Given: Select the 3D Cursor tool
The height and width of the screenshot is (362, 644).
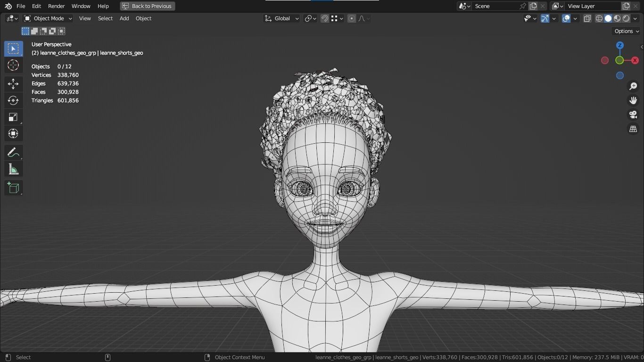Looking at the screenshot, I should tap(13, 65).
